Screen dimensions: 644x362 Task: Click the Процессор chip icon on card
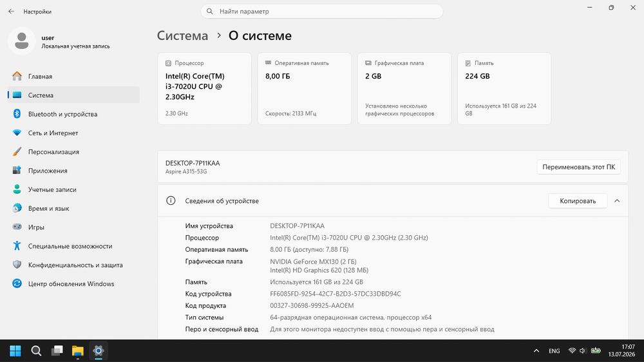tap(168, 63)
